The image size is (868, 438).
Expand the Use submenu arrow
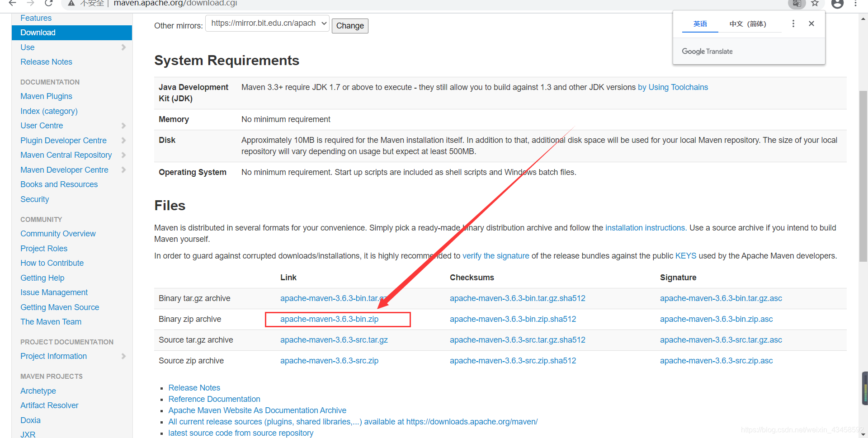pos(123,47)
